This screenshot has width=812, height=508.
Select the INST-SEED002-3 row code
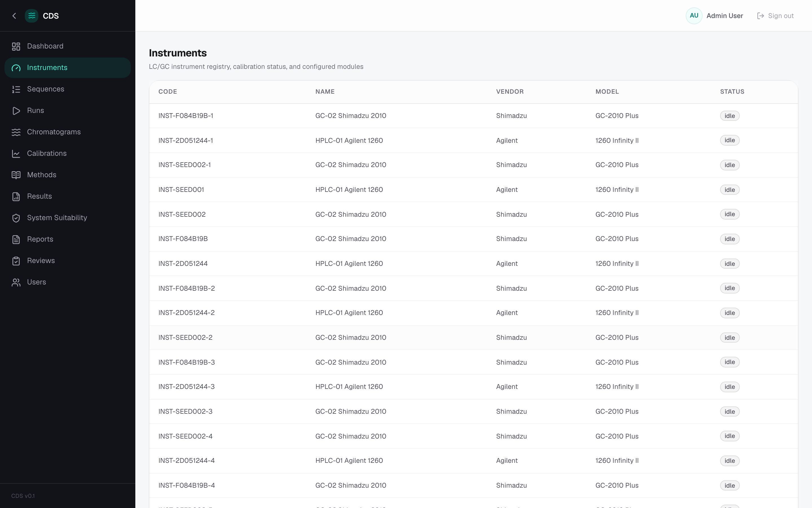click(185, 411)
